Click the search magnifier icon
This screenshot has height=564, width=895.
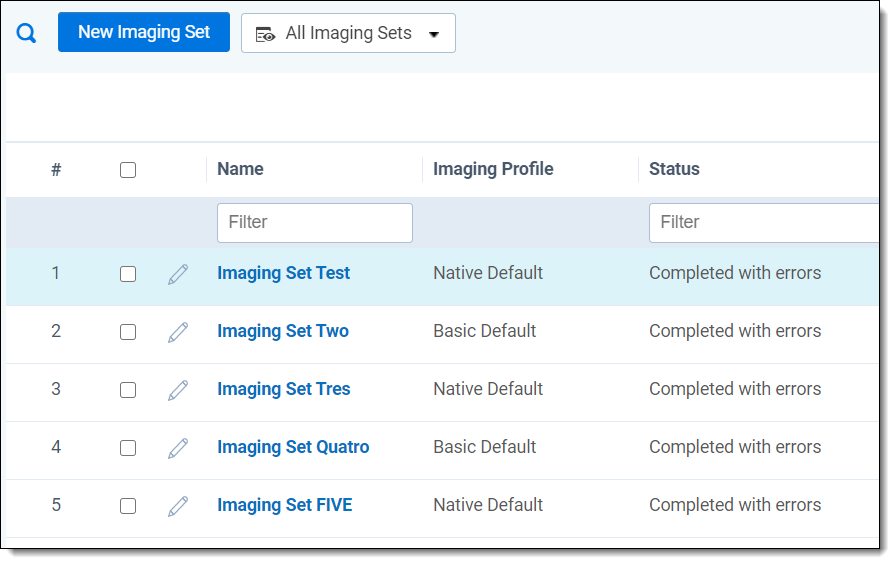pos(27,33)
